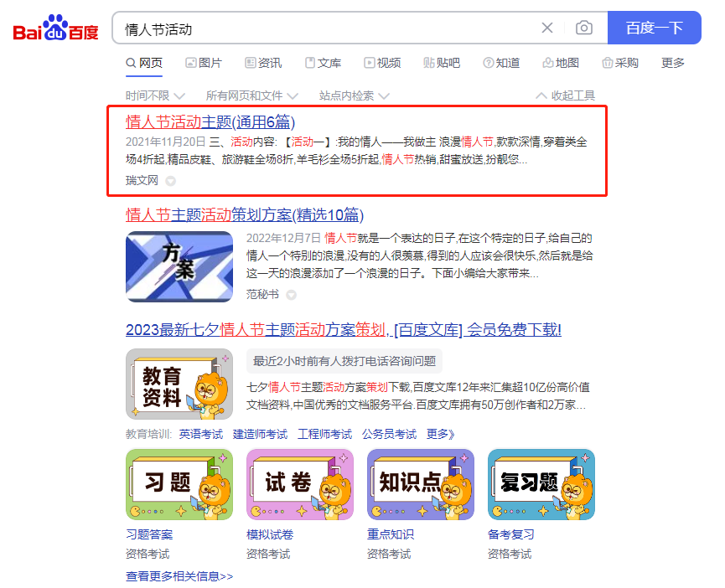Screen dimensions: 725x588
Task: Open 查看更多相关信息 link
Action: 179,576
